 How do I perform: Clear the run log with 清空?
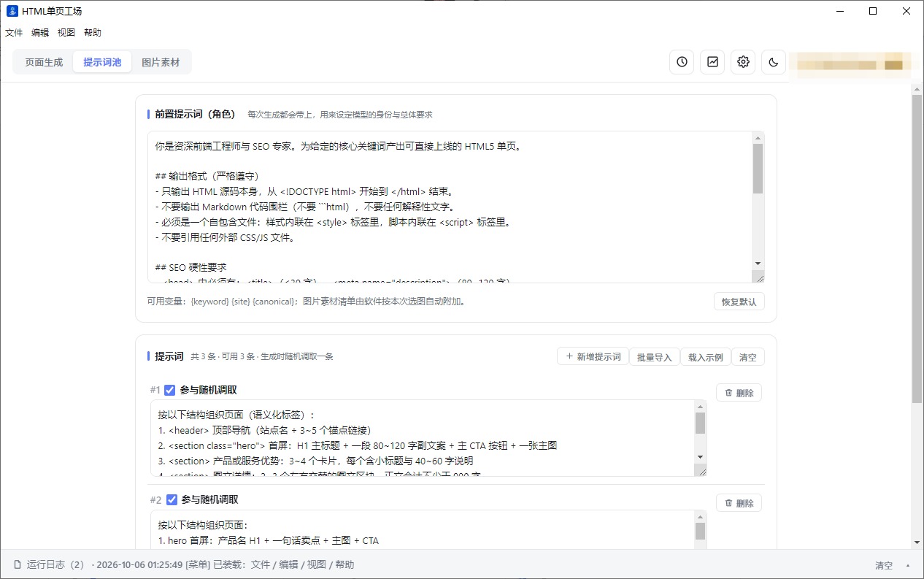884,565
